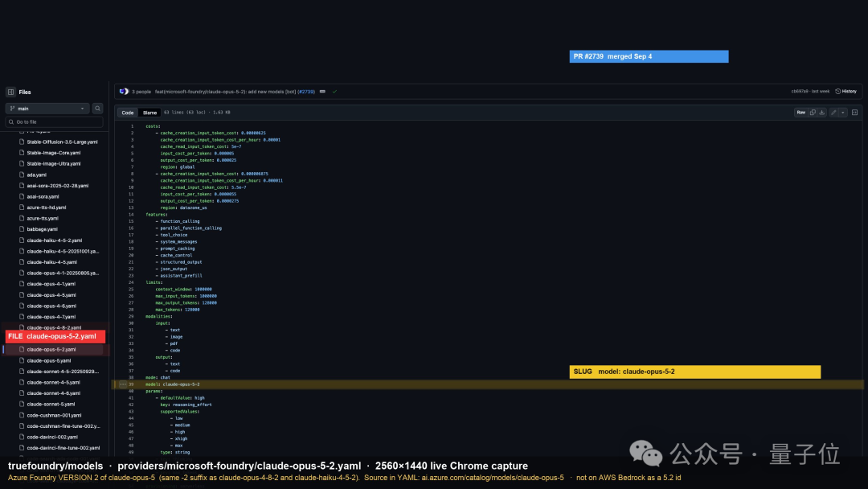The height and width of the screenshot is (489, 868).
Task: Click the Files panel heading text
Action: pyautogui.click(x=25, y=92)
